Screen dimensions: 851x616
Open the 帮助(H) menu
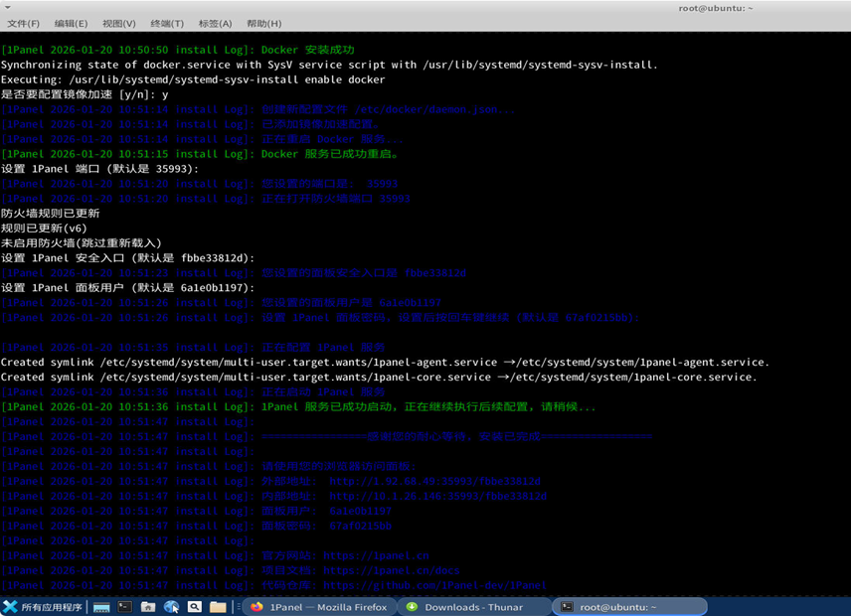tap(263, 23)
